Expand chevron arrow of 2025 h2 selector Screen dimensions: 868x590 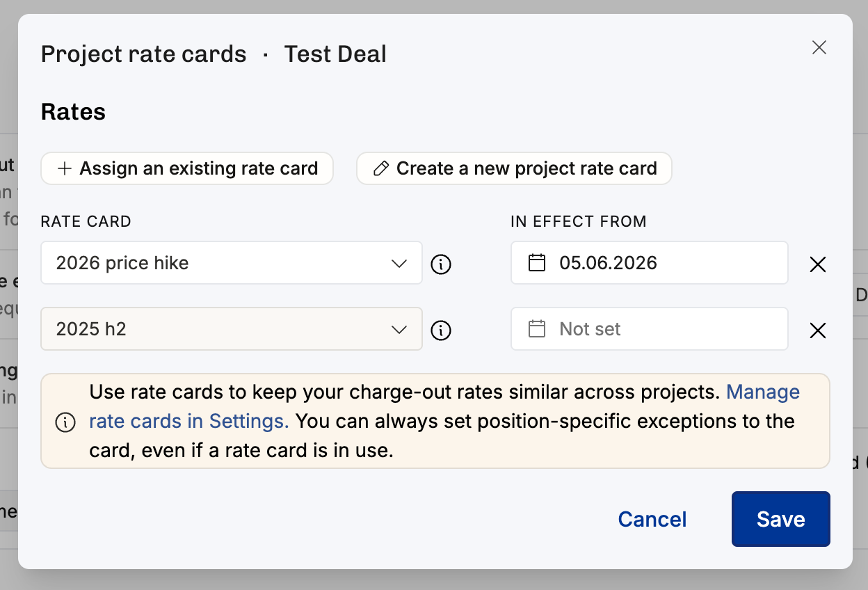tap(399, 330)
